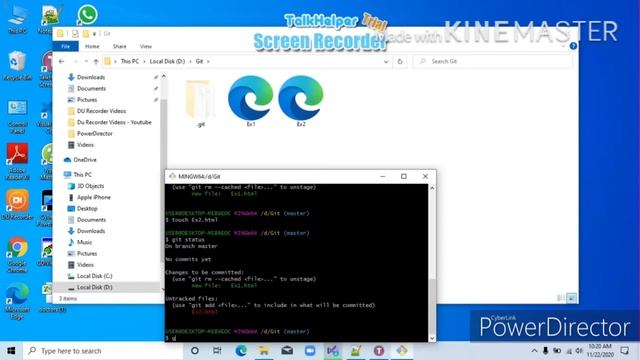Click the File Explorer Help icon

573,46
